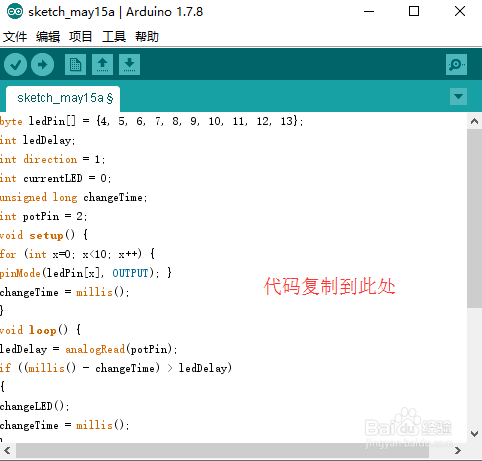The width and height of the screenshot is (482, 461).
Task: Click the line 'void loop() {'
Action: pos(40,330)
